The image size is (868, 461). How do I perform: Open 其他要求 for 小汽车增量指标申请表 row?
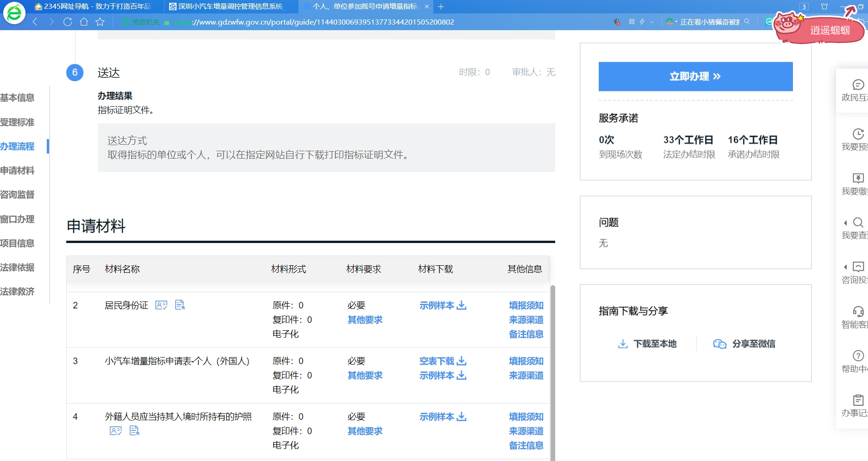click(365, 375)
